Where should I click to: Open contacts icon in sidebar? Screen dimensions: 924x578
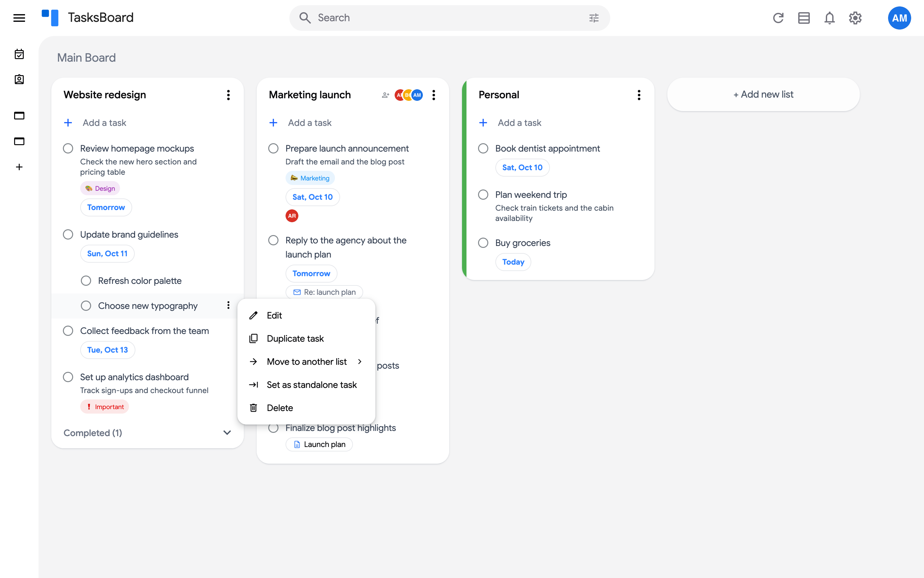coord(19,80)
